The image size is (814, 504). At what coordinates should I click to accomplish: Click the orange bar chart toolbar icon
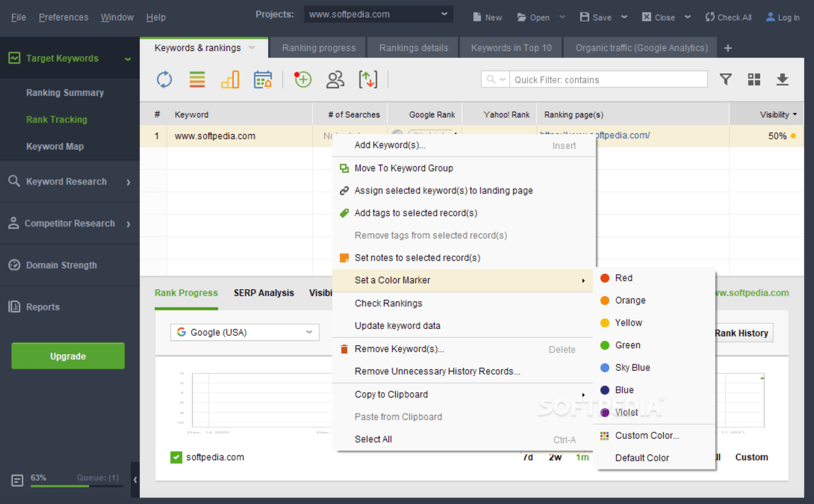coord(230,79)
